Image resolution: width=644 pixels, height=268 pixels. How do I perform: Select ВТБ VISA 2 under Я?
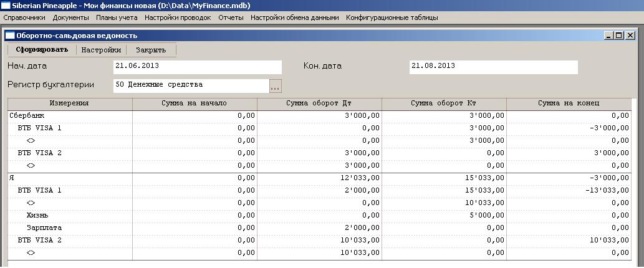(320, 240)
